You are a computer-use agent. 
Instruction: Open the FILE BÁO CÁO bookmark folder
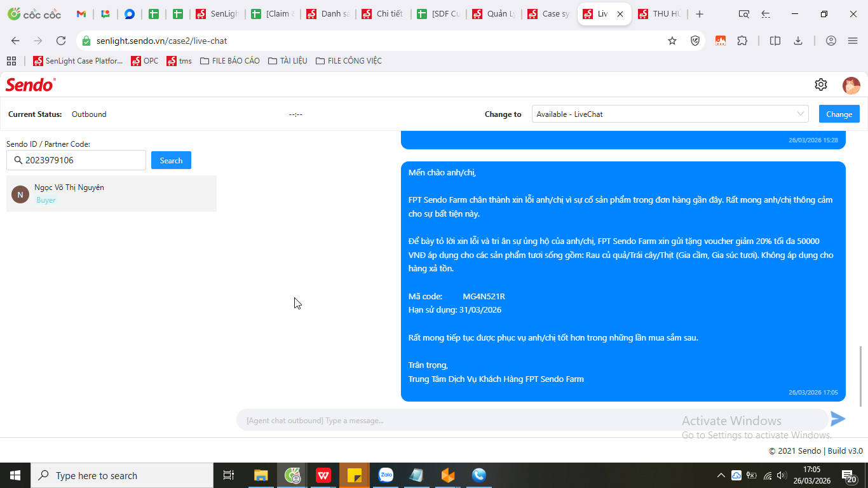tap(229, 61)
